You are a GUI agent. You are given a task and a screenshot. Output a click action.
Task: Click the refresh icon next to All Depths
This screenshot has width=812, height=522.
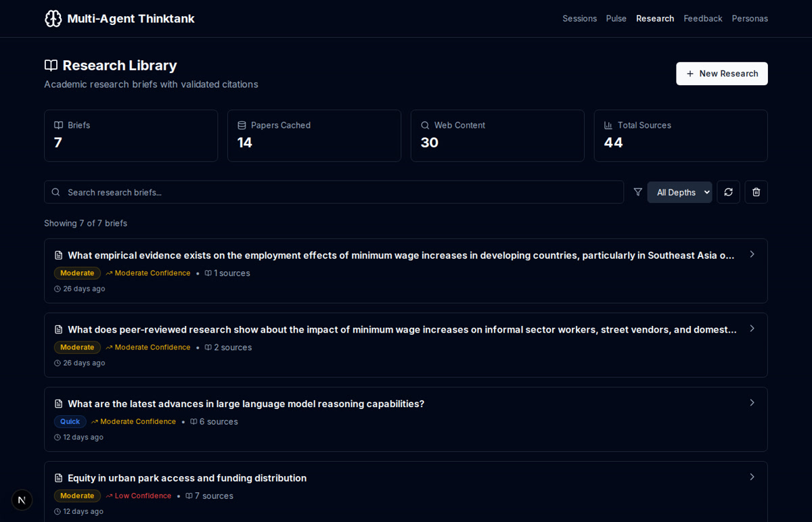click(728, 192)
